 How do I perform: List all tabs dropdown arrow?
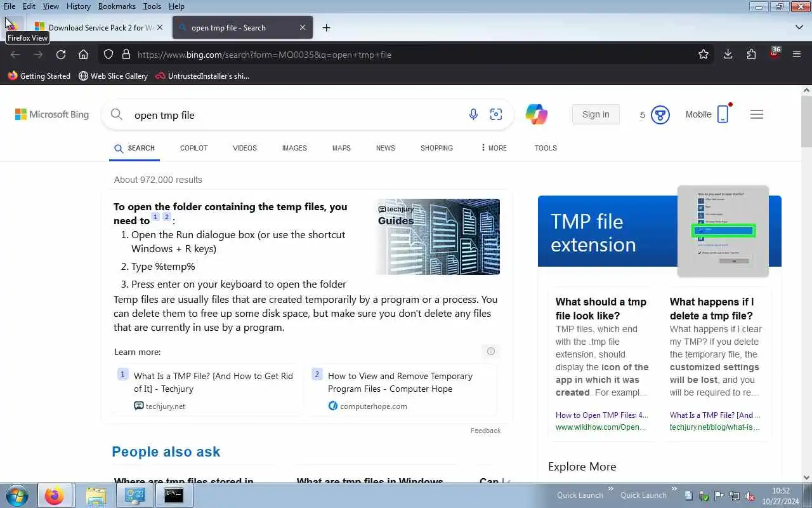(x=799, y=27)
